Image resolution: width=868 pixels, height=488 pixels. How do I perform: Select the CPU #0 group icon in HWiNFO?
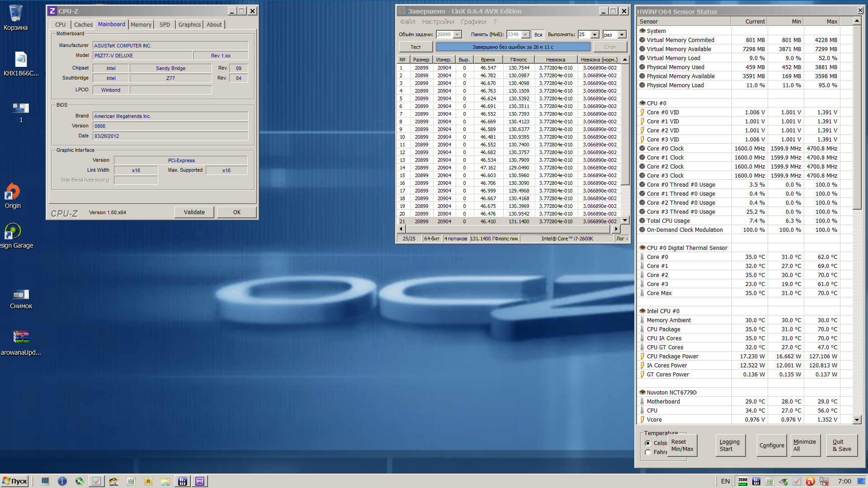642,103
